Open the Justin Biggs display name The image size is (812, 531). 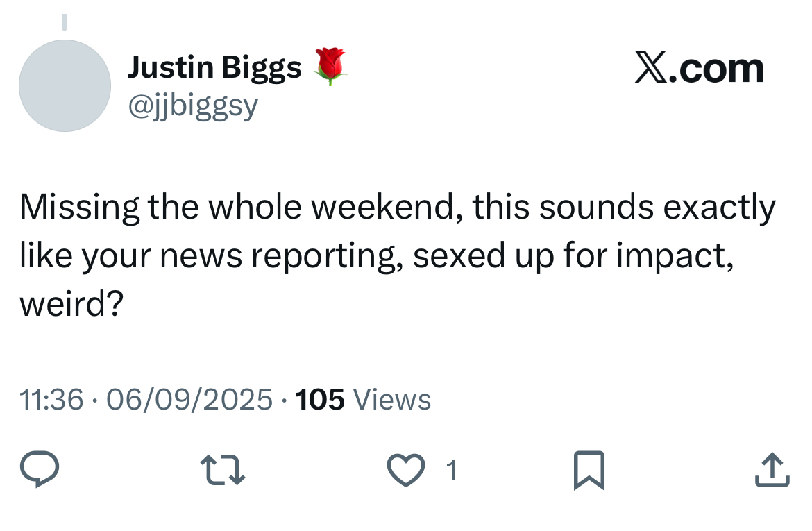click(214, 67)
